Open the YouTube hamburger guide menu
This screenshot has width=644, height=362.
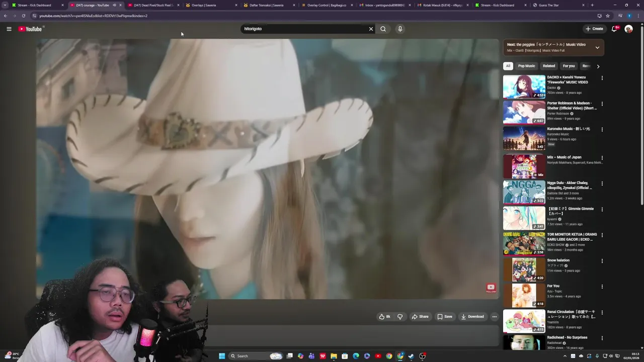9,29
